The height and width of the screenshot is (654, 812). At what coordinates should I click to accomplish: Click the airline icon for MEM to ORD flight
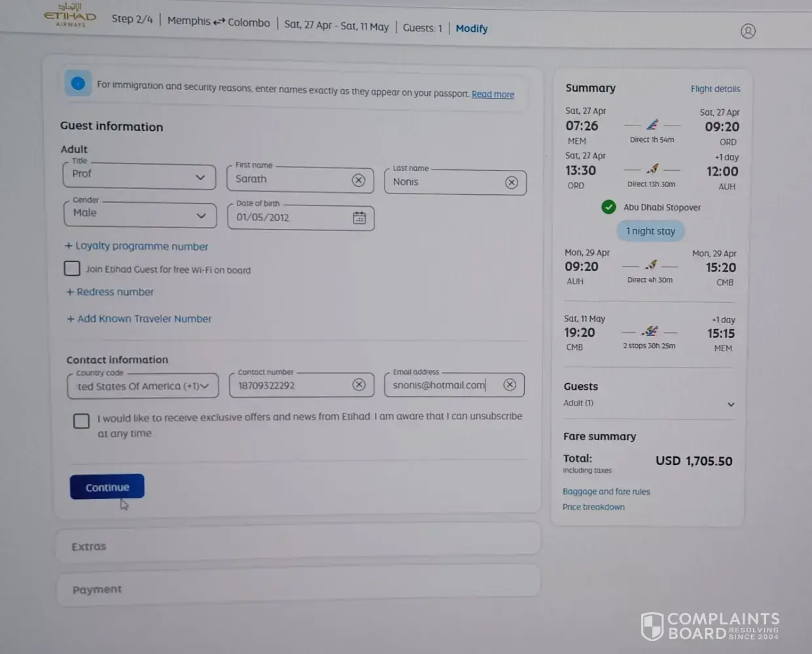(652, 124)
